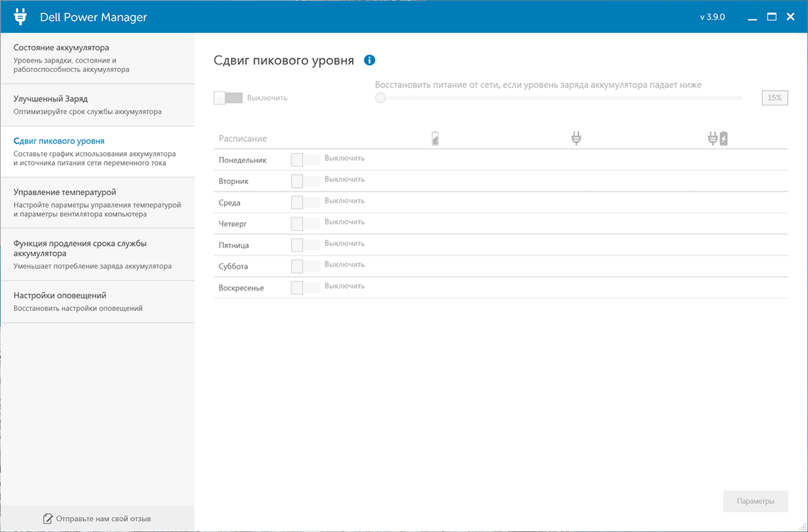The height and width of the screenshot is (532, 808).
Task: Click the Расписание column header
Action: (242, 139)
